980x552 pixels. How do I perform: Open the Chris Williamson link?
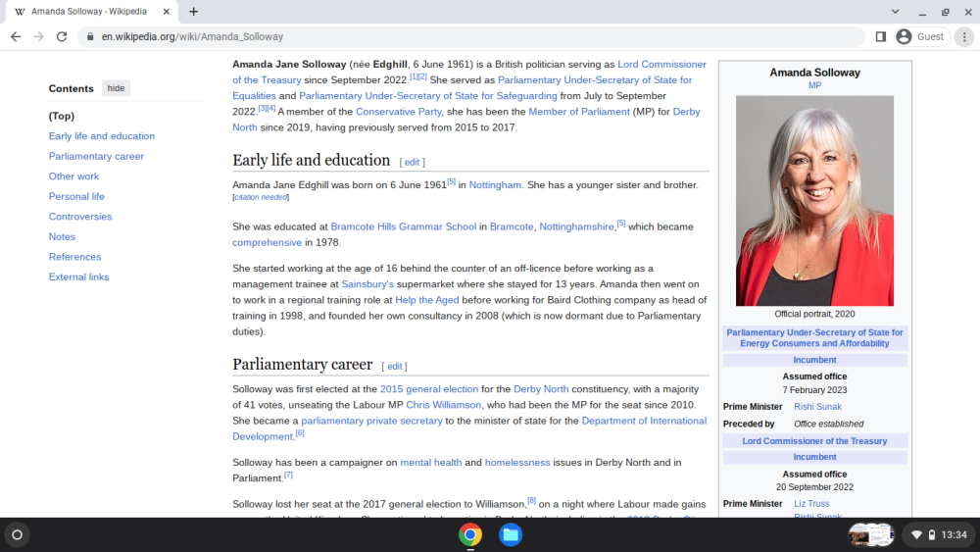(444, 405)
